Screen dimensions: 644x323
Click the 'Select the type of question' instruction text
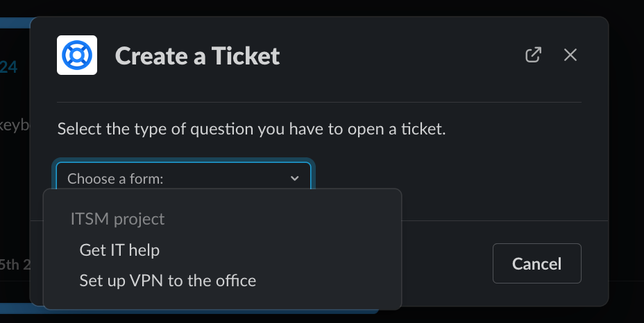pyautogui.click(x=251, y=129)
